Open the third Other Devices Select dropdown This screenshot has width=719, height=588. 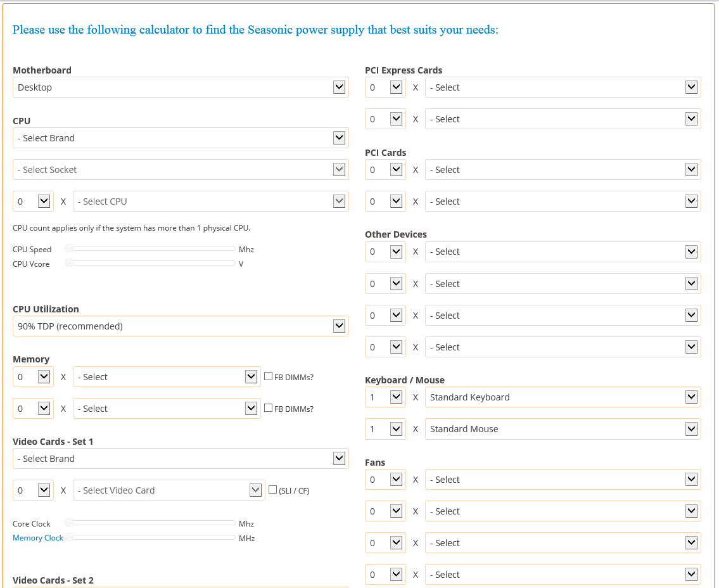tap(563, 316)
